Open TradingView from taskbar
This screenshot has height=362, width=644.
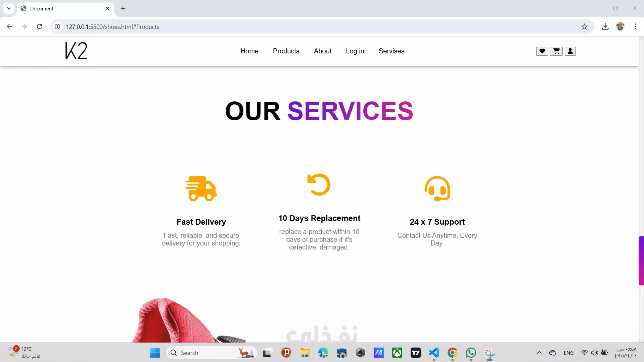tap(416, 353)
